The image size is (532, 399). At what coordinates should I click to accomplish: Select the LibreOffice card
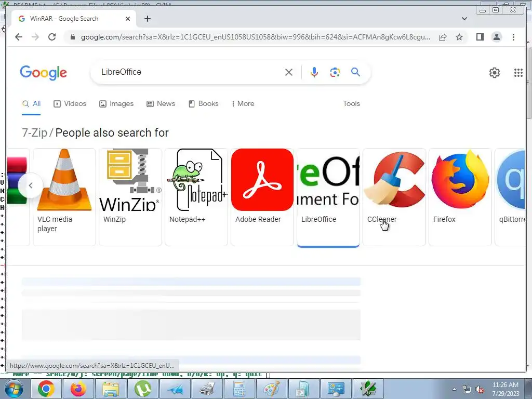point(328,197)
